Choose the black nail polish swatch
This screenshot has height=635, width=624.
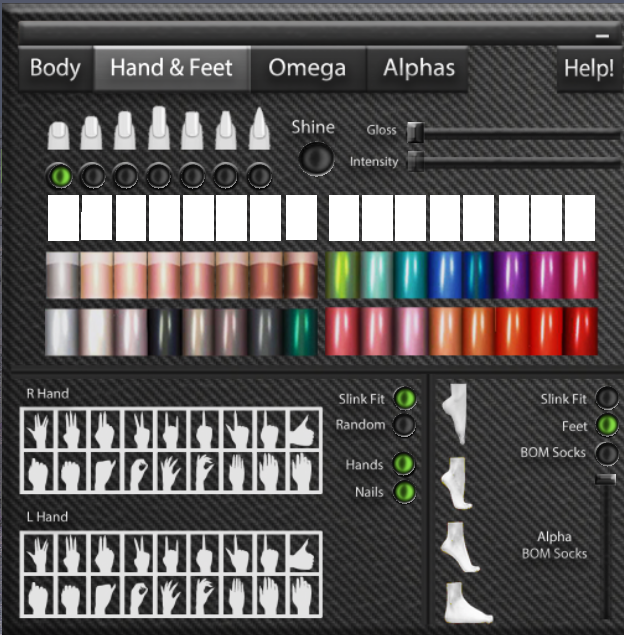pyautogui.click(x=164, y=332)
